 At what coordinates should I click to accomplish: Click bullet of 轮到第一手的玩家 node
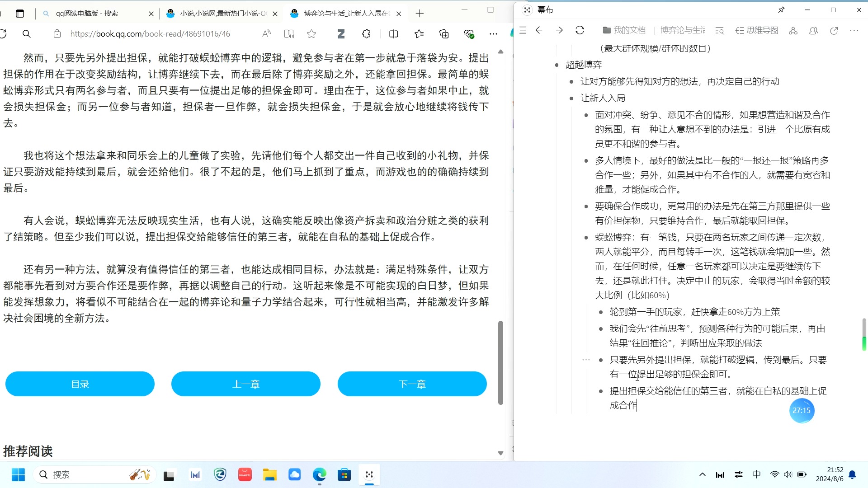(601, 312)
